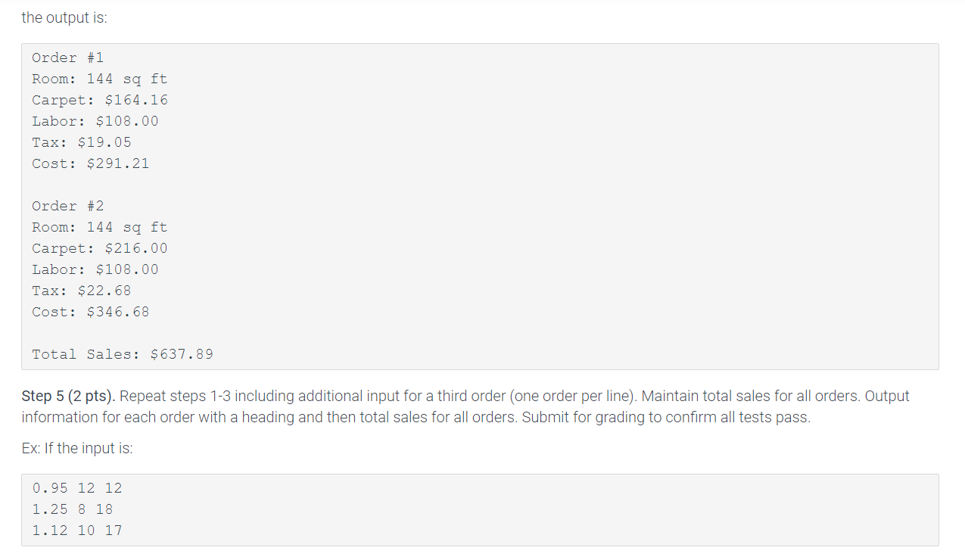
Task: Click the 'Cost: $346.68' line
Action: coord(91,313)
